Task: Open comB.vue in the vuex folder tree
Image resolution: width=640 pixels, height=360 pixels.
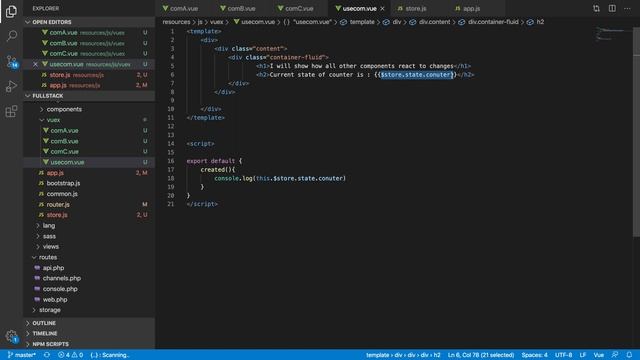Action: click(x=89, y=141)
